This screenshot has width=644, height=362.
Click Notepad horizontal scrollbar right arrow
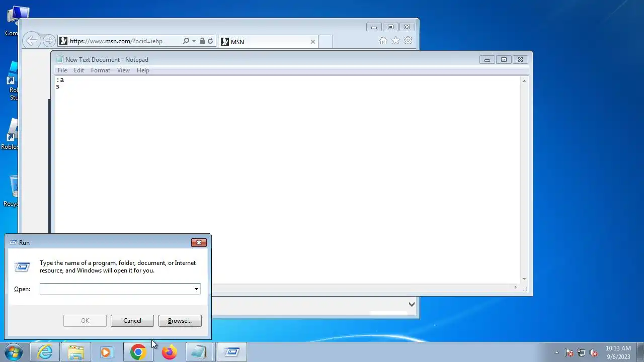point(515,287)
